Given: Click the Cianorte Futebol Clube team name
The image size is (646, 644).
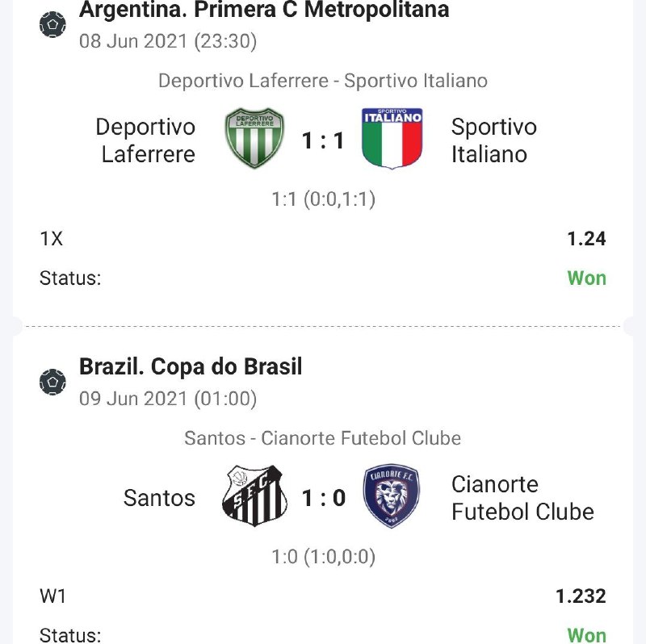Looking at the screenshot, I should [x=522, y=498].
